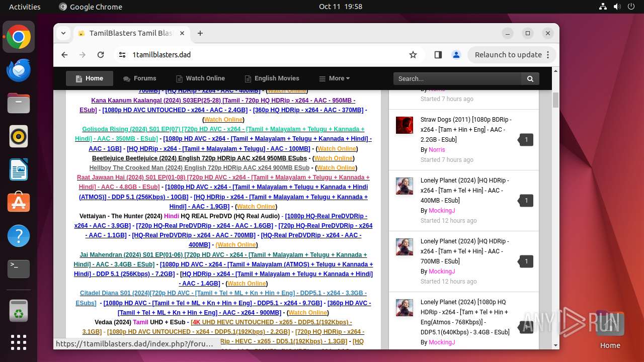
Task: Open the Google Chrome app menu
Action: coord(91,7)
